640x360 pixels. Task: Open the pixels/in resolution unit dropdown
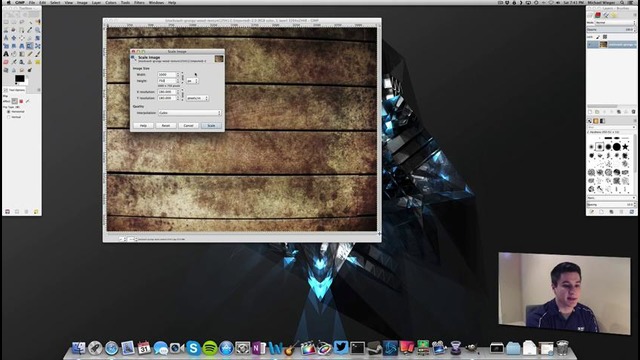click(x=198, y=98)
